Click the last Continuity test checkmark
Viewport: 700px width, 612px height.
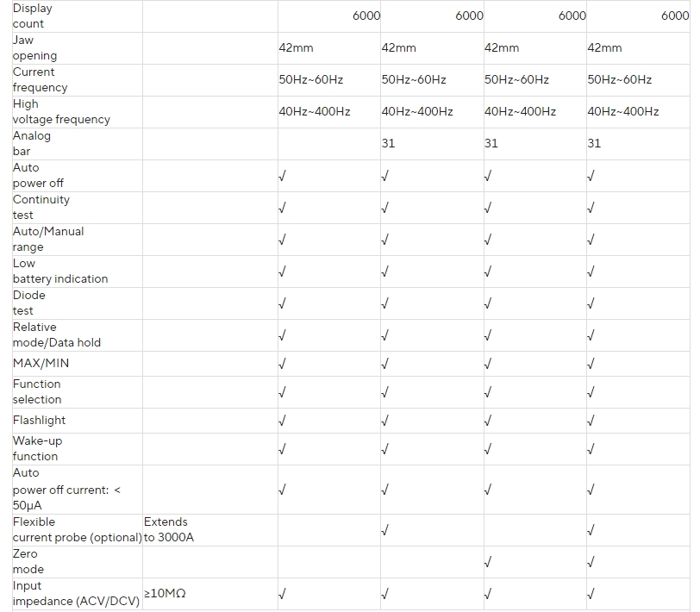[591, 208]
